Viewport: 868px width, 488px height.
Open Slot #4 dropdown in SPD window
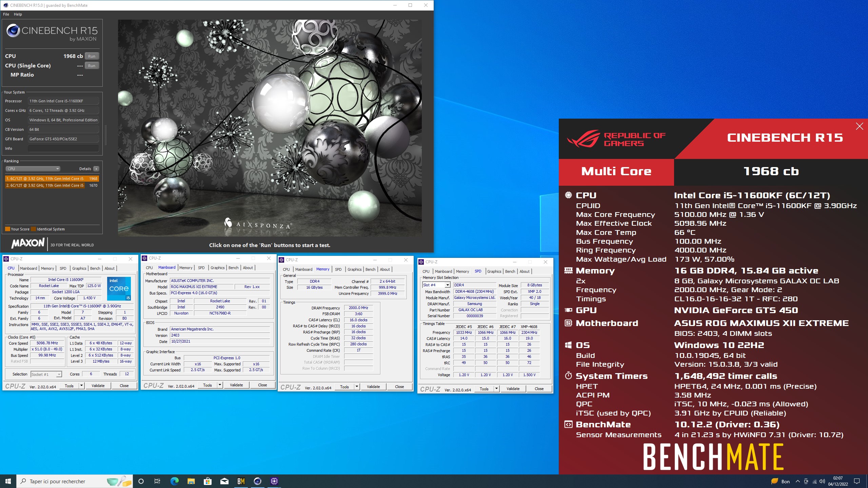(x=448, y=285)
